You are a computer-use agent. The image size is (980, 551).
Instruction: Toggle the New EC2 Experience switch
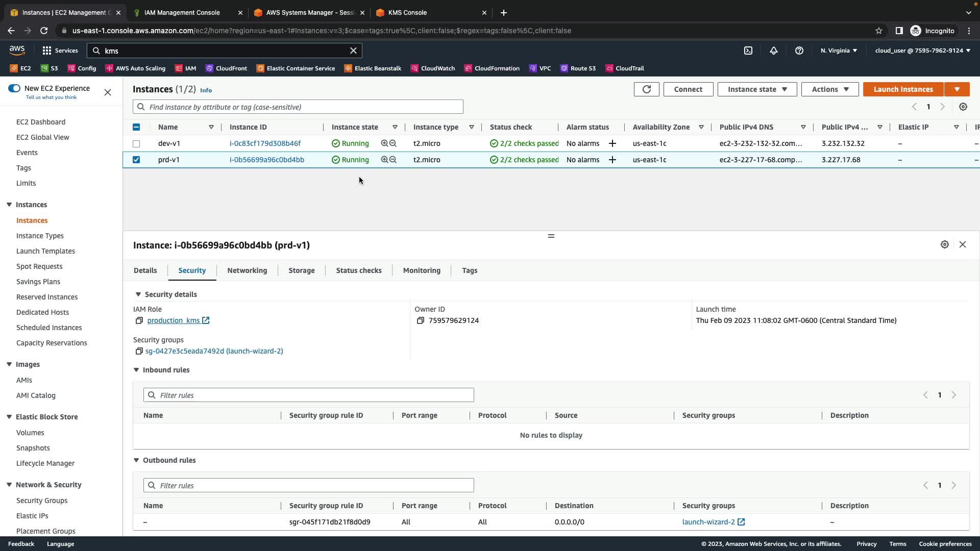(x=14, y=88)
